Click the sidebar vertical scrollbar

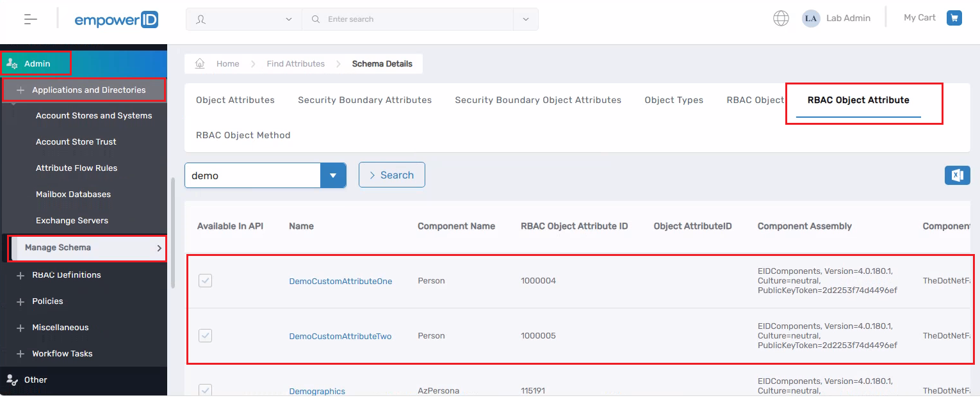click(172, 232)
